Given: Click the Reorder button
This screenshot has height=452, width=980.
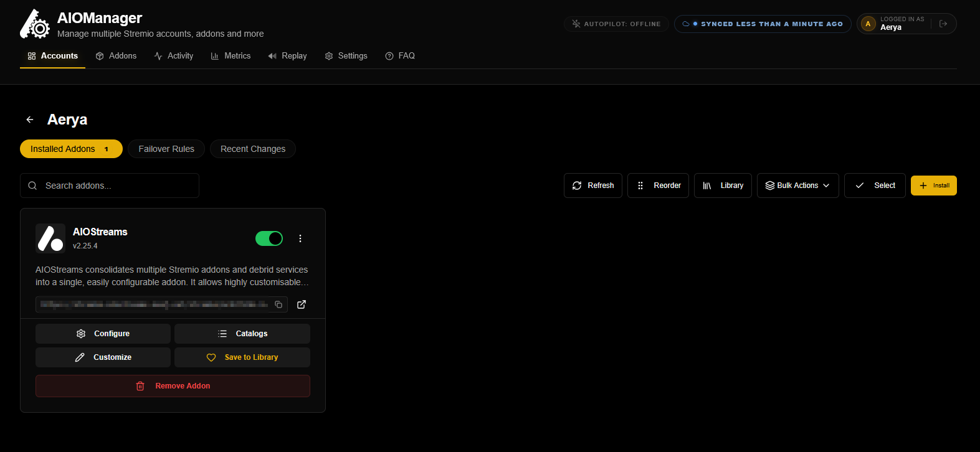Looking at the screenshot, I should point(658,186).
